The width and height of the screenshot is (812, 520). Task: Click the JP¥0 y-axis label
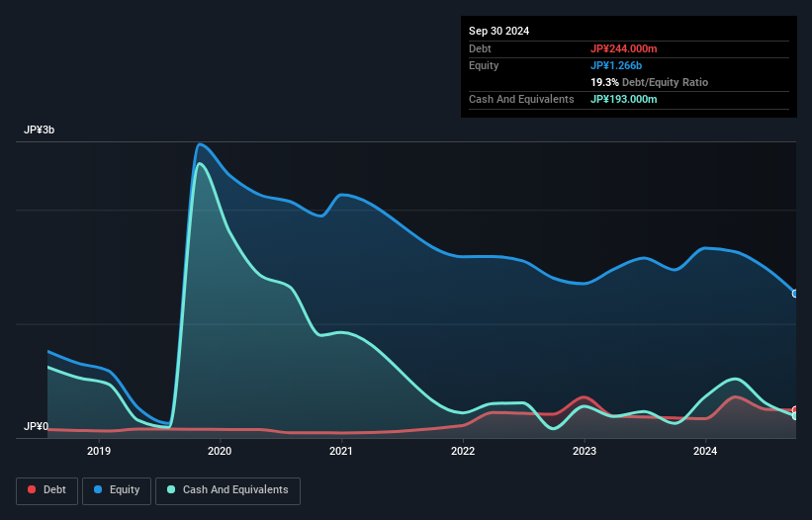(x=36, y=426)
